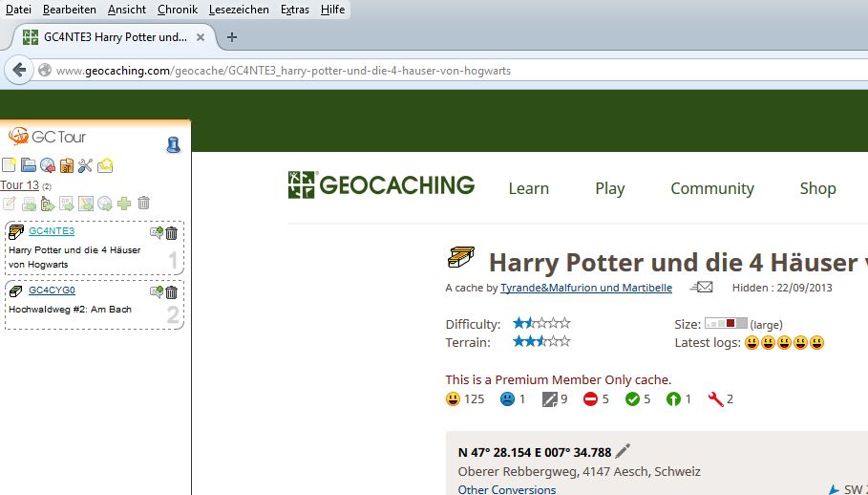This screenshot has height=495, width=868.
Task: Click the cache type icon beside GC4NTE3
Action: pos(16,231)
